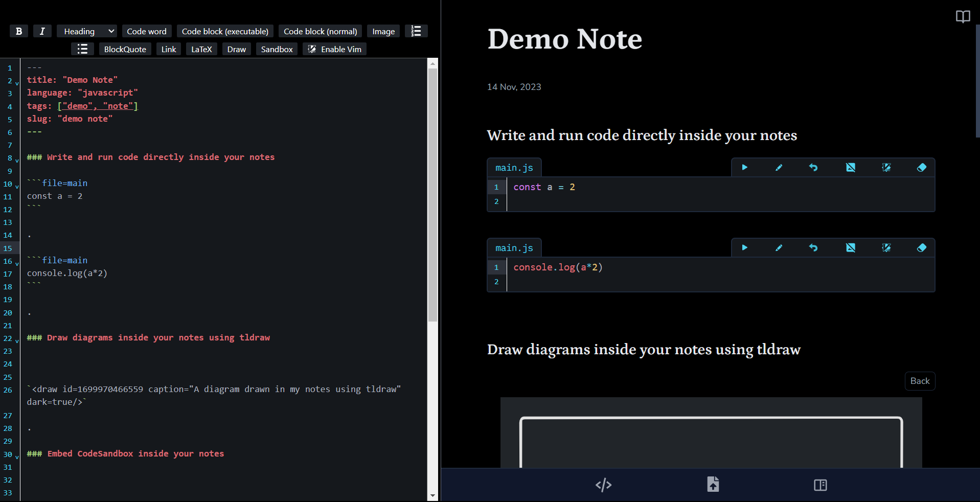This screenshot has height=502, width=980.
Task: Click the tags: ["demo", "note"] line
Action: pos(82,106)
